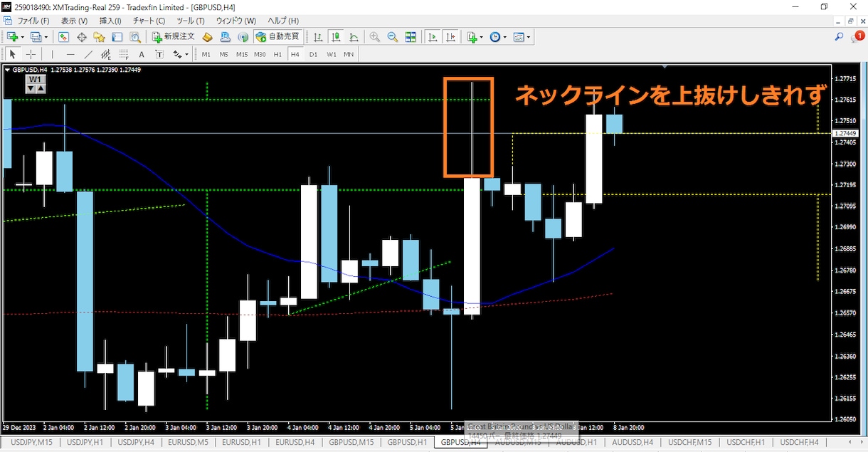The width and height of the screenshot is (868, 452).
Task: Open the Strategy Tester icon
Action: click(135, 37)
